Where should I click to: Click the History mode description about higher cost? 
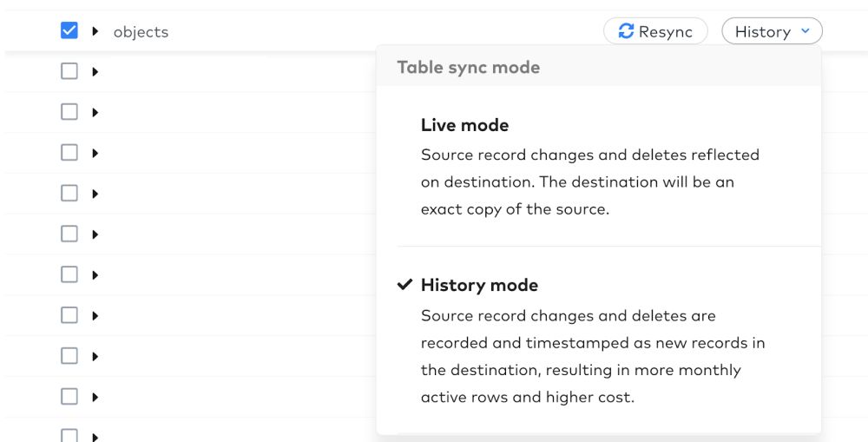pyautogui.click(x=593, y=356)
